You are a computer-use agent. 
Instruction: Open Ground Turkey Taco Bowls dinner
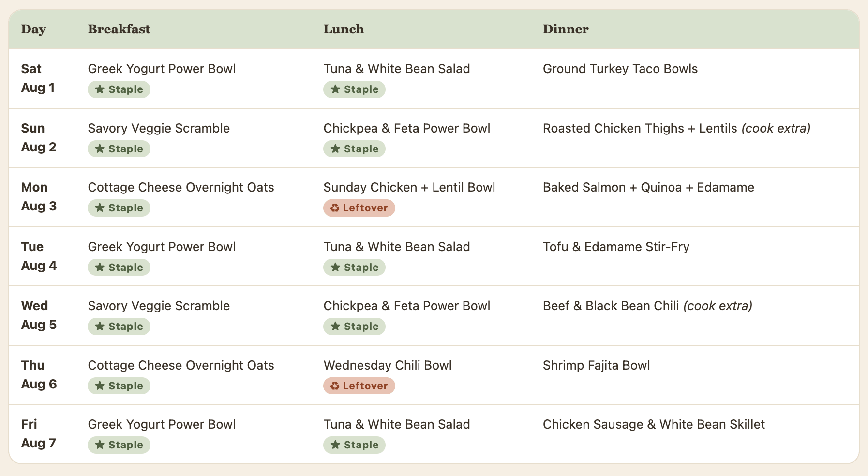click(620, 69)
